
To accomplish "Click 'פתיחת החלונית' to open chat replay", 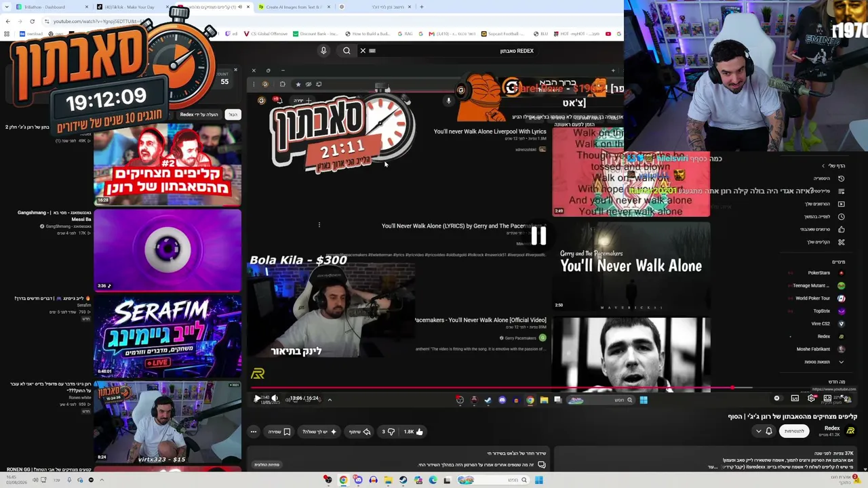I will point(267,465).
